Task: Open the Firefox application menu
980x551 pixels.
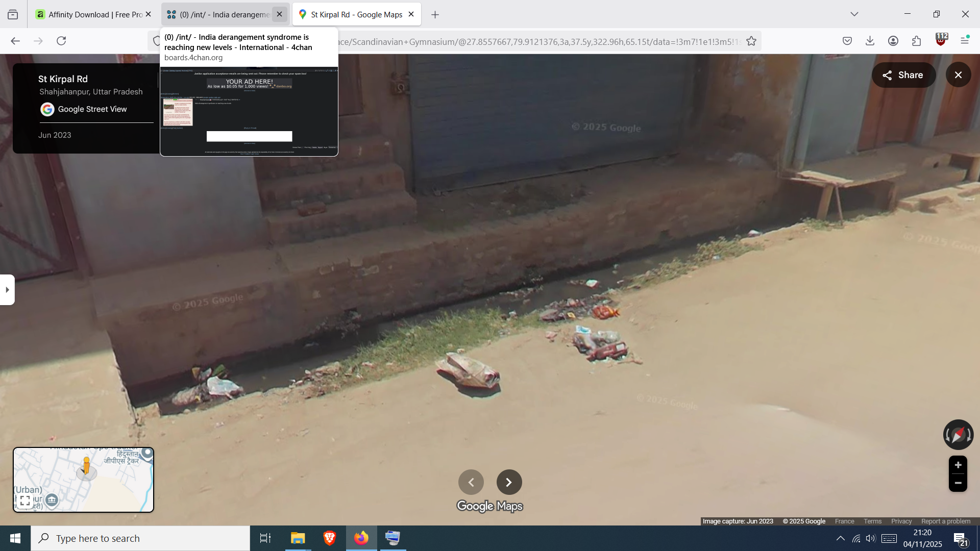Action: 965,41
